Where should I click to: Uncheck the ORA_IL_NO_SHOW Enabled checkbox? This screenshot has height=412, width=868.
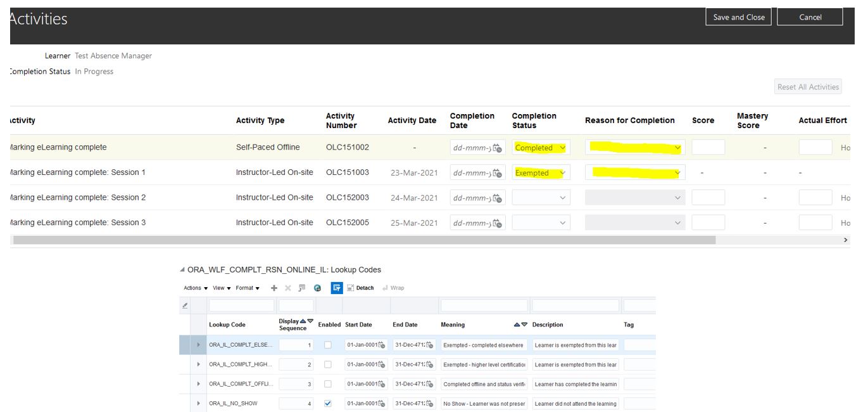point(328,403)
